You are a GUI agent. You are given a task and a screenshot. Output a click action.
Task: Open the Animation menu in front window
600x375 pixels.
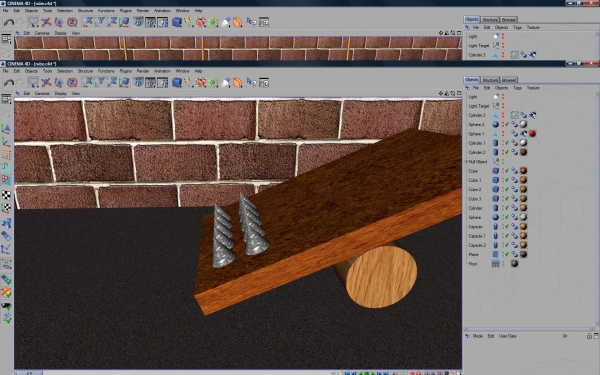click(x=162, y=71)
